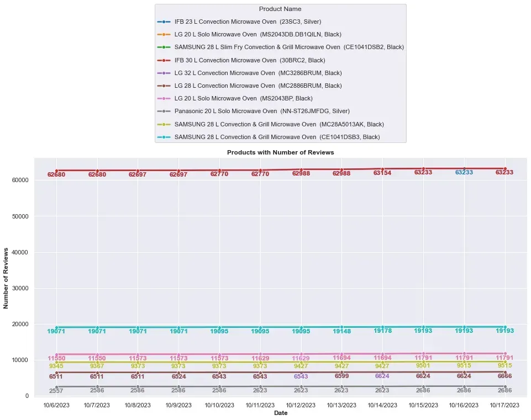Click the 2686 data label above 10/17/2023

click(504, 390)
